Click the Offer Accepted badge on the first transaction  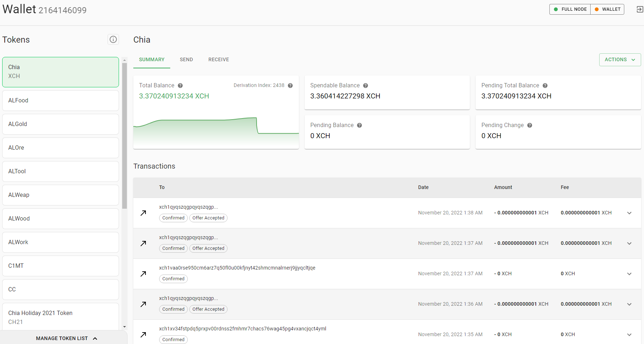(x=208, y=218)
